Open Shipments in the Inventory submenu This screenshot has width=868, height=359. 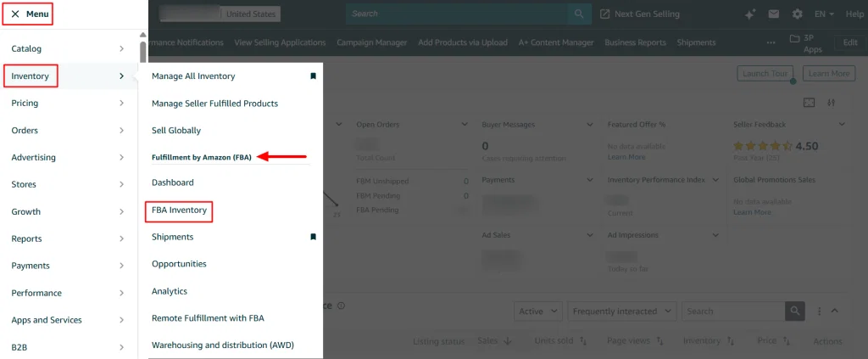pyautogui.click(x=173, y=237)
